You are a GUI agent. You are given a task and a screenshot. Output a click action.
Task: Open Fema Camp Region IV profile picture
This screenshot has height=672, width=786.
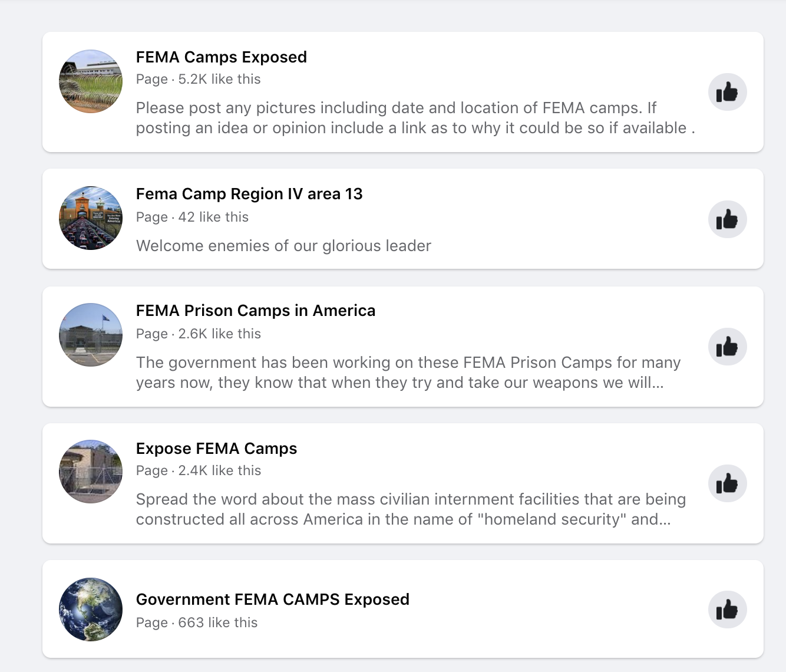click(x=91, y=218)
